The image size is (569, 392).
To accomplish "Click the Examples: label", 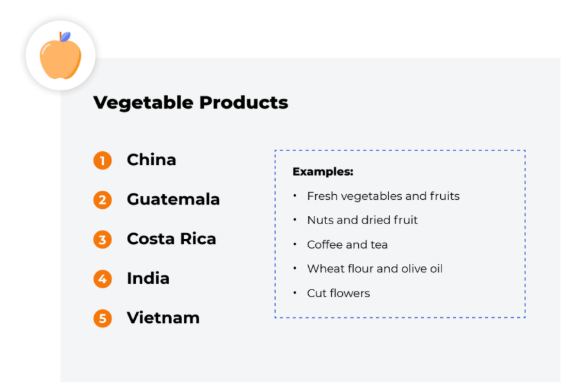I will click(322, 172).
